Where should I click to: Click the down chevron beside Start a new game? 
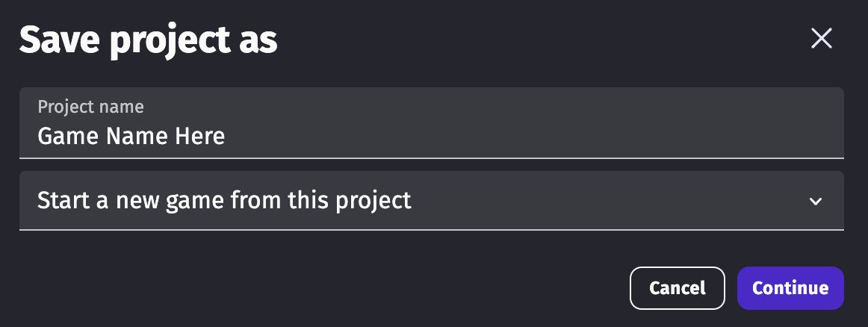[816, 201]
